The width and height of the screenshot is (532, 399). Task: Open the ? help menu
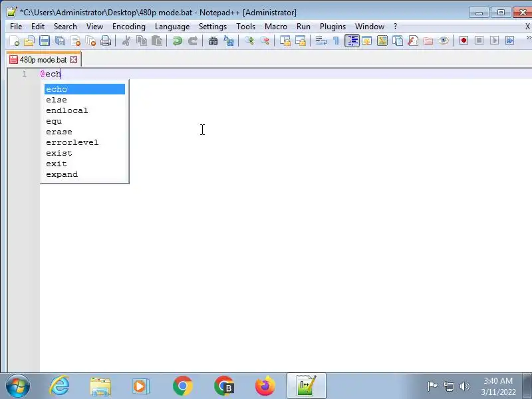coord(395,27)
